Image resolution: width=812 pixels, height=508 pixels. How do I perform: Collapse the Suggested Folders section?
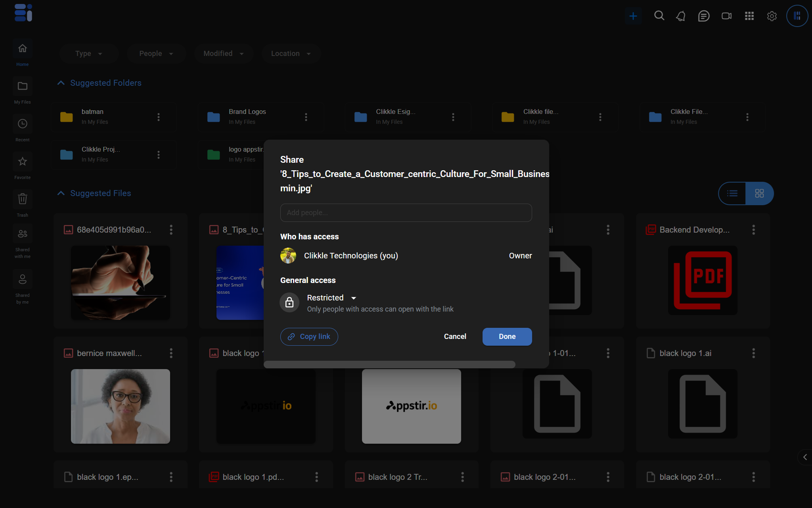pyautogui.click(x=61, y=83)
